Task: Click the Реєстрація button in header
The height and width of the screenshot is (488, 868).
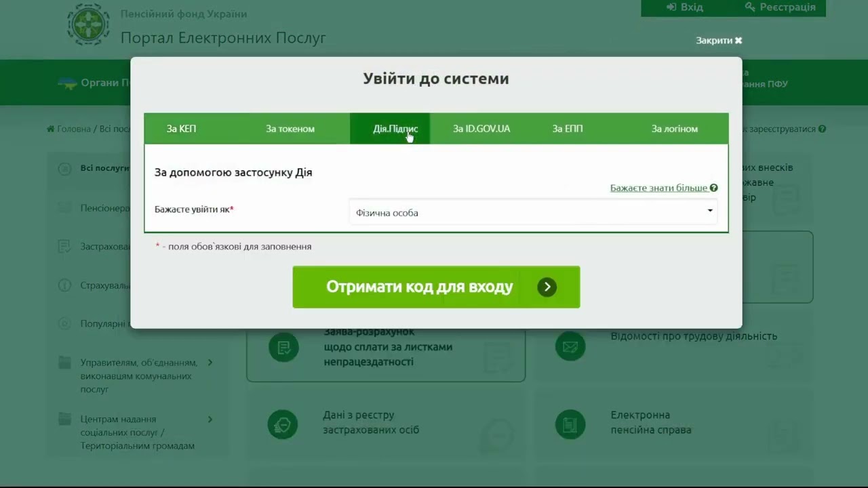Action: click(780, 7)
